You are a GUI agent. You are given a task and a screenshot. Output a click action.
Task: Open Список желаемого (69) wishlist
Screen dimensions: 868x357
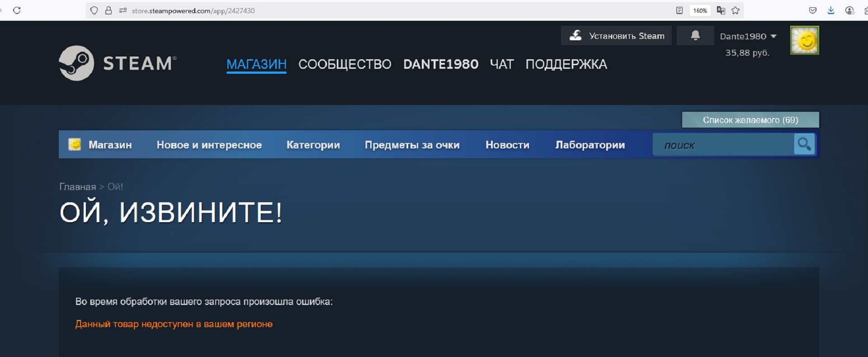point(750,120)
